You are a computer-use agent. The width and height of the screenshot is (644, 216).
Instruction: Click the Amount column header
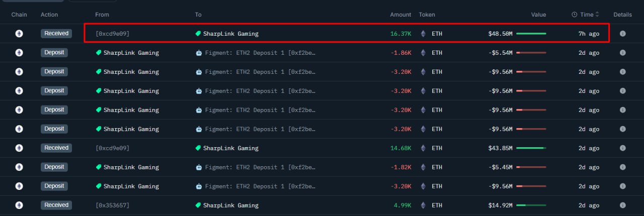[x=400, y=15]
